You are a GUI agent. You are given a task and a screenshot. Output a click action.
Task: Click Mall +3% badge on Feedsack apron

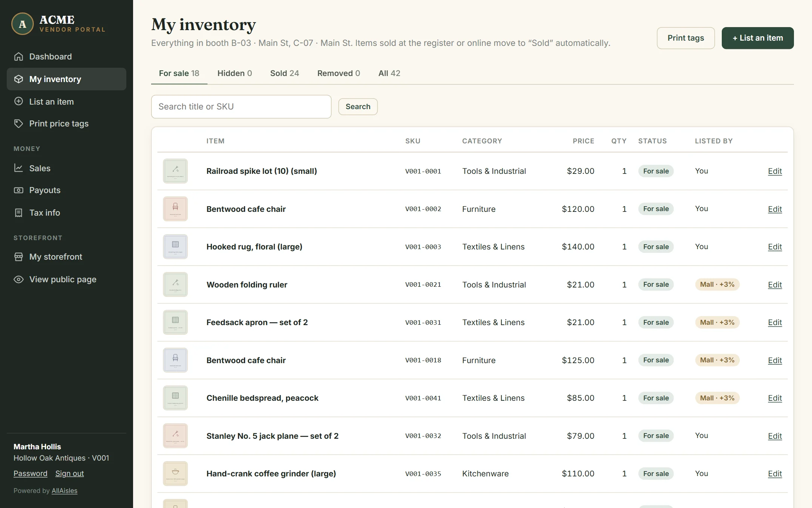(x=717, y=322)
